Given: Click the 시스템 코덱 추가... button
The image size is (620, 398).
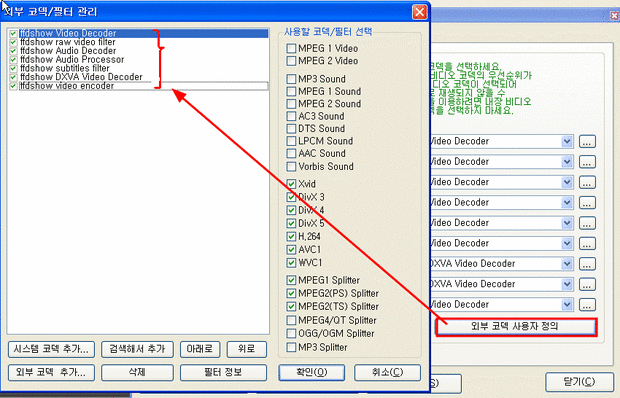Looking at the screenshot, I should (x=51, y=349).
